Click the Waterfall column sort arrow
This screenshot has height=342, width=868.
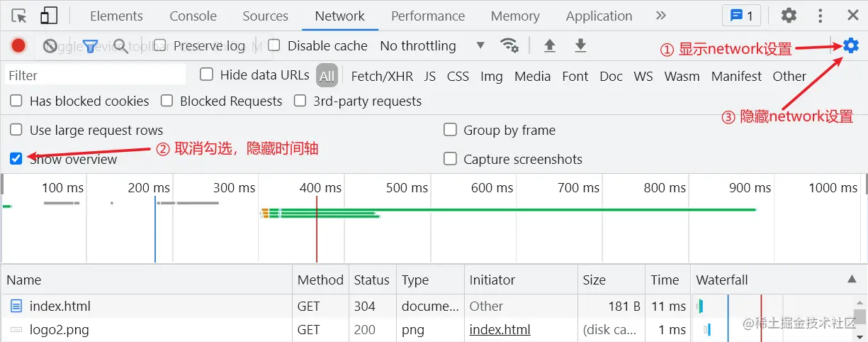click(852, 280)
